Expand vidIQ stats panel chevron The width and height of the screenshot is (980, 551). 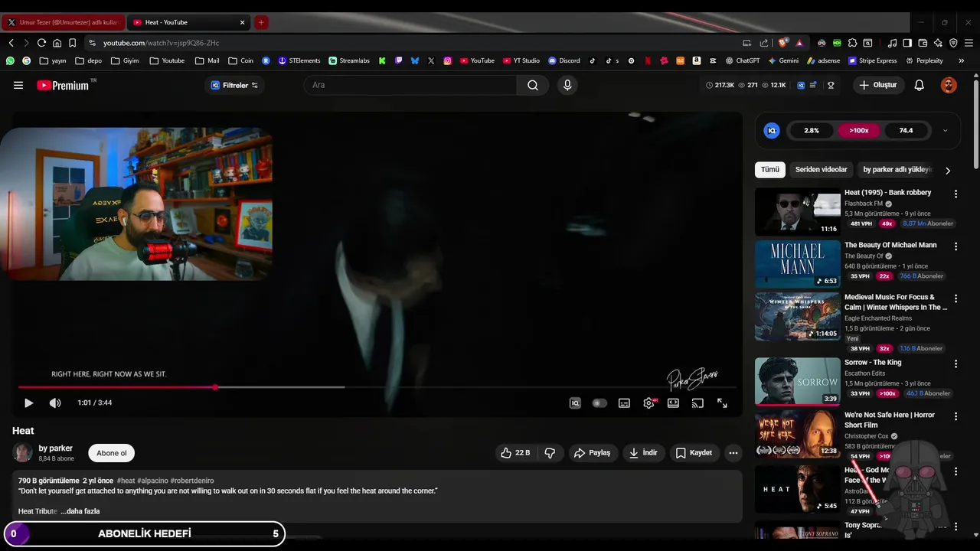tap(945, 131)
